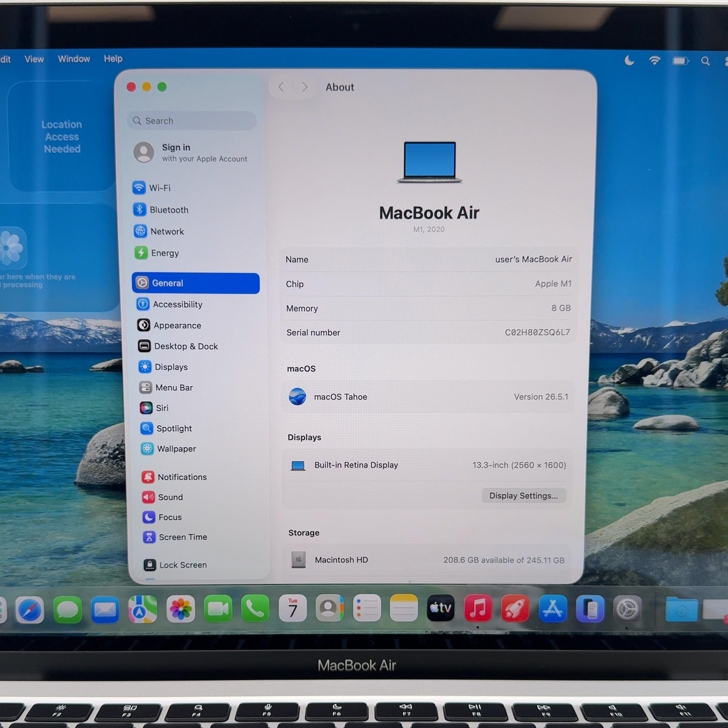Click System Settings icon in Dock

(x=628, y=609)
